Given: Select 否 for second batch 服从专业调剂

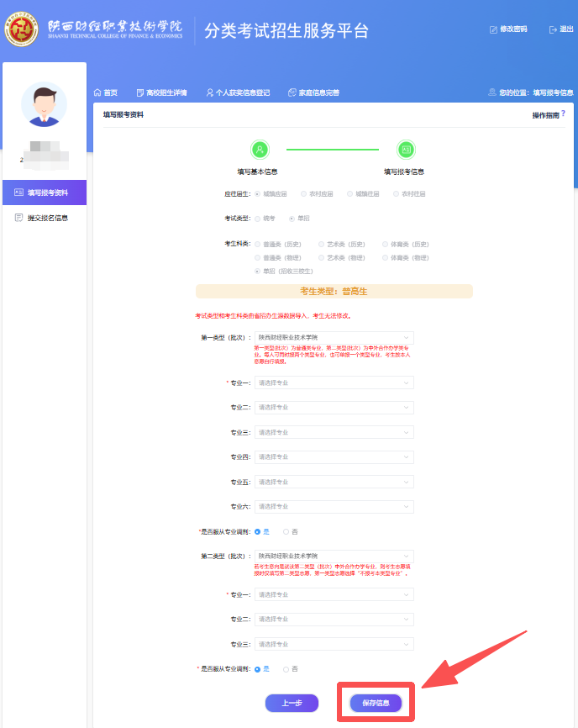Looking at the screenshot, I should (286, 669).
